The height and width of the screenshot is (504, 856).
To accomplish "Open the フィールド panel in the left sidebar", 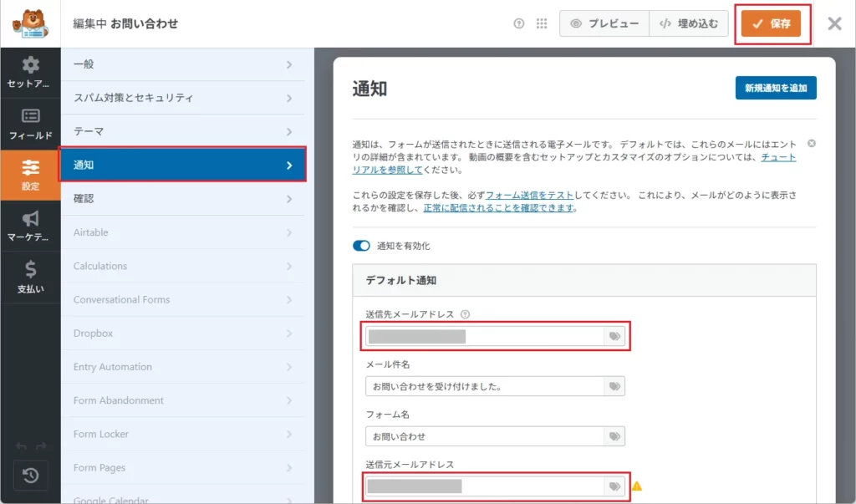I will point(31,117).
